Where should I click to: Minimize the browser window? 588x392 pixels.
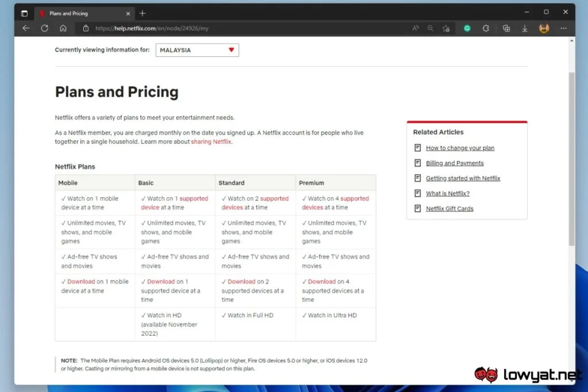coord(527,12)
